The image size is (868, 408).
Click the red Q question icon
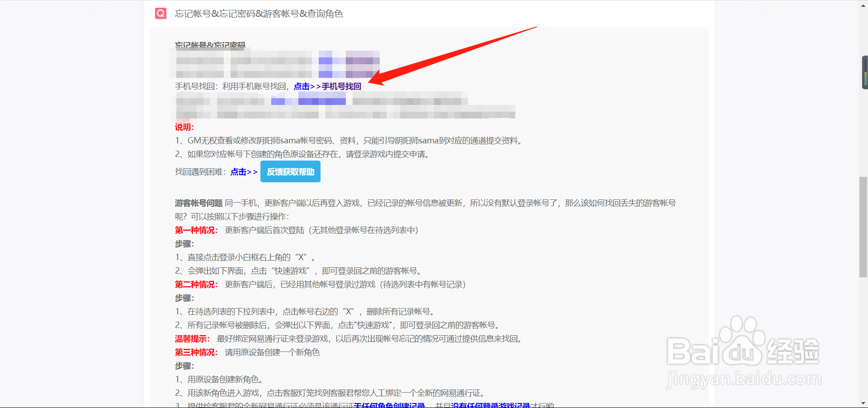pyautogui.click(x=160, y=13)
